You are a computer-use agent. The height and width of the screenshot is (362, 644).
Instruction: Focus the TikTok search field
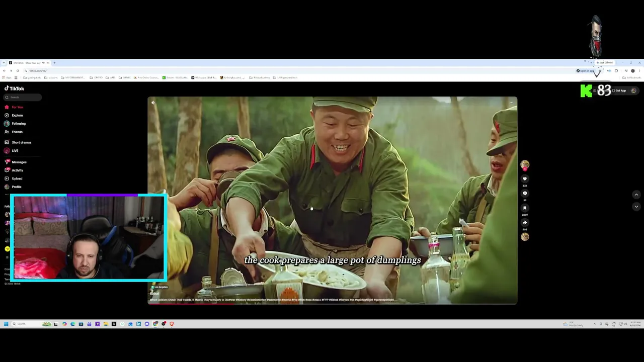click(x=23, y=98)
